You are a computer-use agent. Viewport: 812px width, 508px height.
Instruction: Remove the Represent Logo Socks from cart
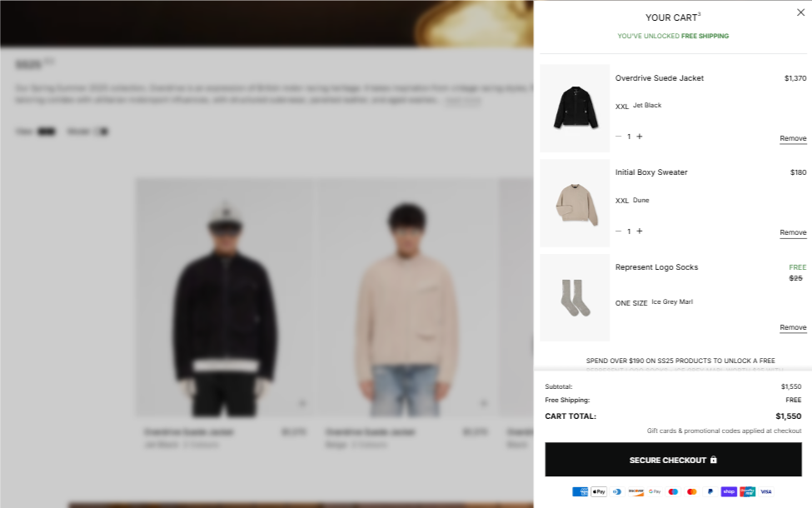click(x=793, y=328)
